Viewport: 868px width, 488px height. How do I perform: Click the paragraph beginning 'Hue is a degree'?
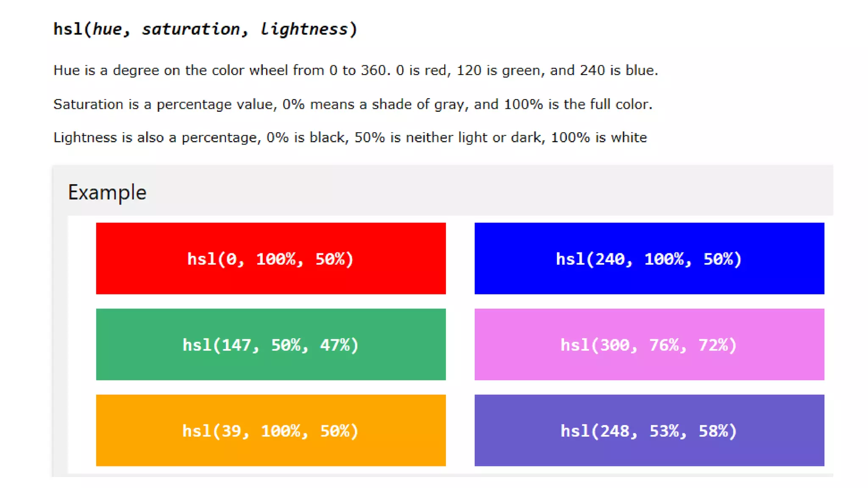click(x=356, y=70)
